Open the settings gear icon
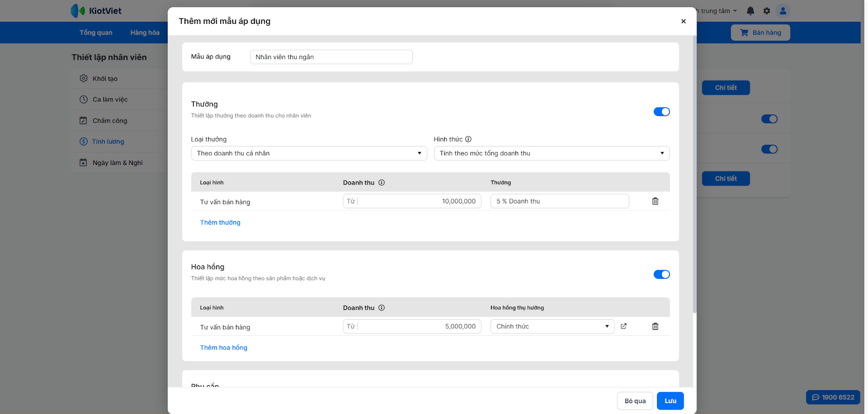The image size is (868, 414). (x=767, y=11)
